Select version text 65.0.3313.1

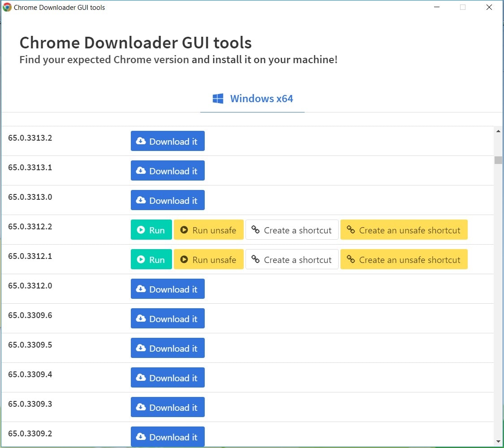pyautogui.click(x=30, y=168)
